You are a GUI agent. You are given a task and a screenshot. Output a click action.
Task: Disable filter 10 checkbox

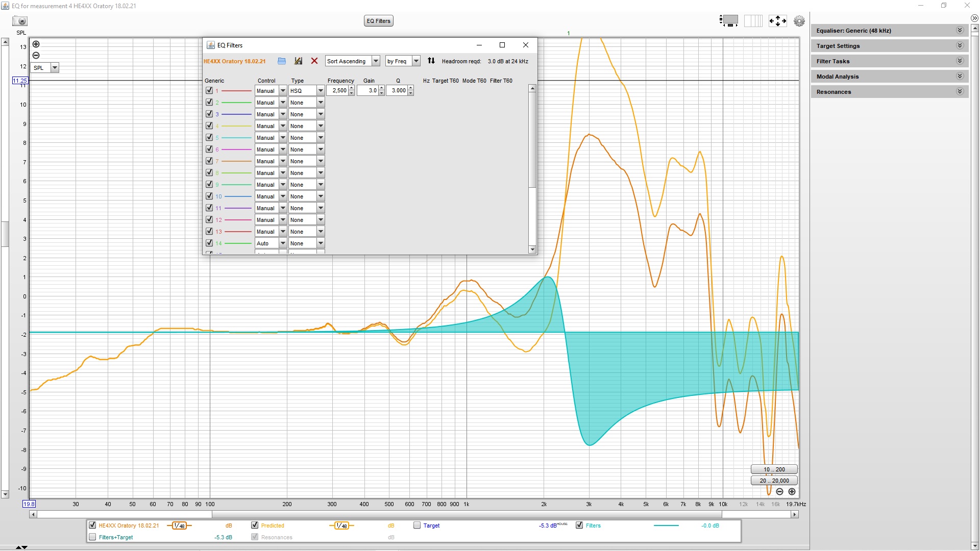[x=209, y=196]
